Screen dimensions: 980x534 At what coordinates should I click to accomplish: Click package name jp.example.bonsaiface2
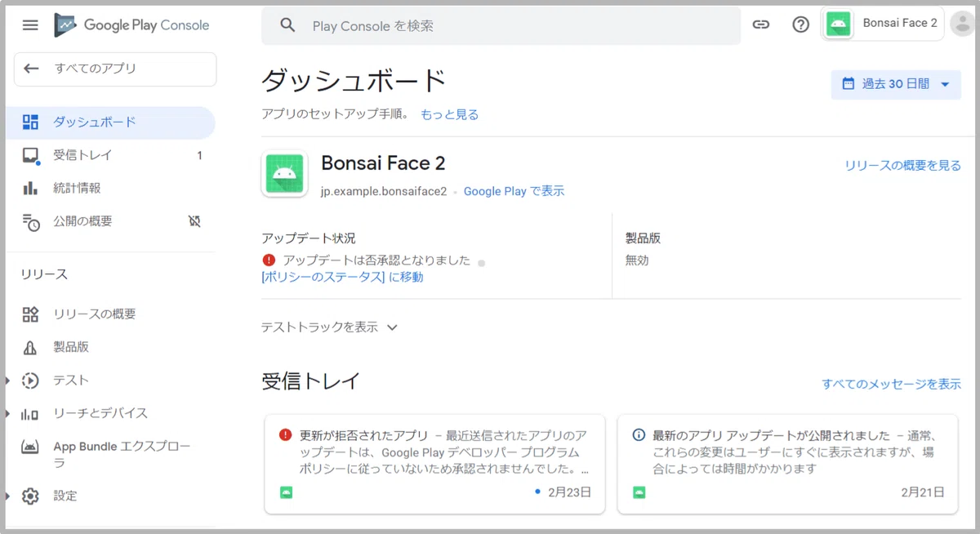tap(384, 191)
